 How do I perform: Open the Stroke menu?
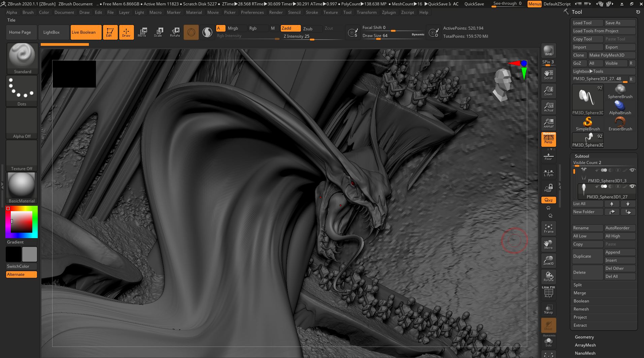click(312, 12)
